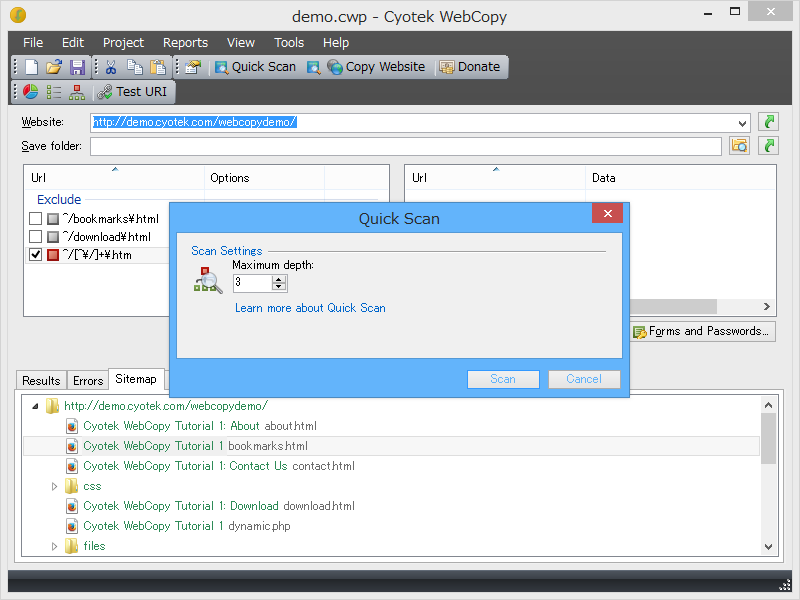Open project properties icon in toolbar
Viewport: 800px width, 600px height.
point(193,67)
